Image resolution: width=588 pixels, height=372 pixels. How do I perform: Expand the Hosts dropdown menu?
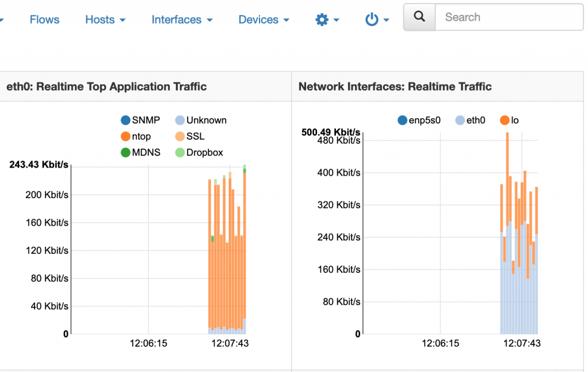click(x=106, y=20)
